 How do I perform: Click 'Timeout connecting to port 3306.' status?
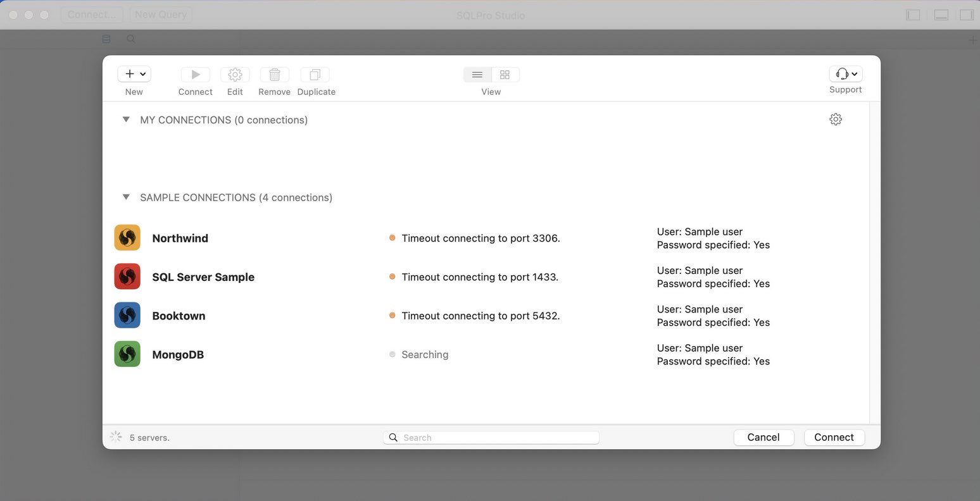(481, 238)
